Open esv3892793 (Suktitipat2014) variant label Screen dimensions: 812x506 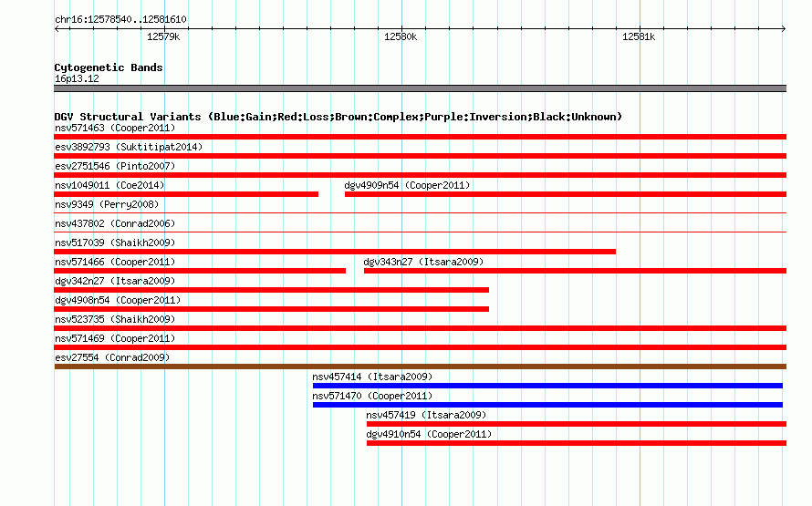coord(129,147)
